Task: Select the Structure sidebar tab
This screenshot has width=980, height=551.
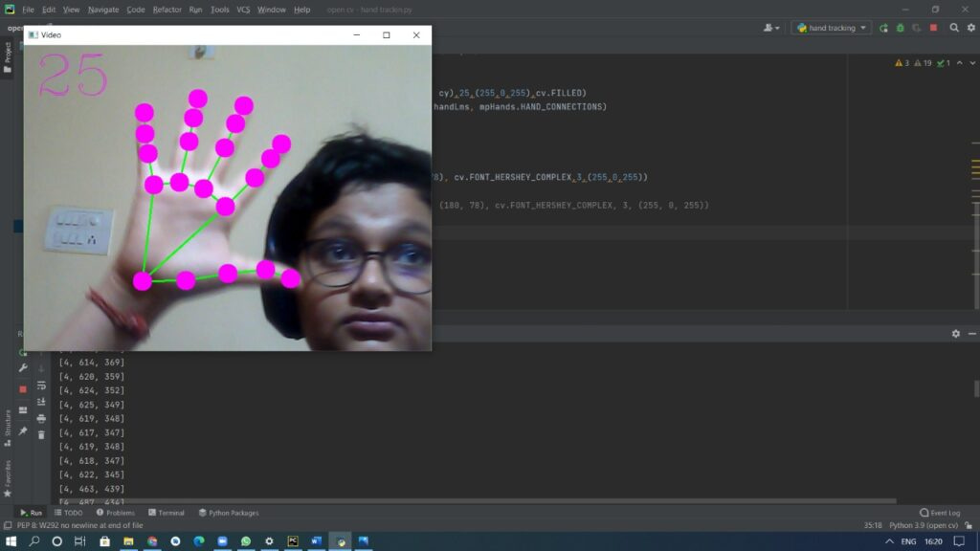Action: point(8,423)
